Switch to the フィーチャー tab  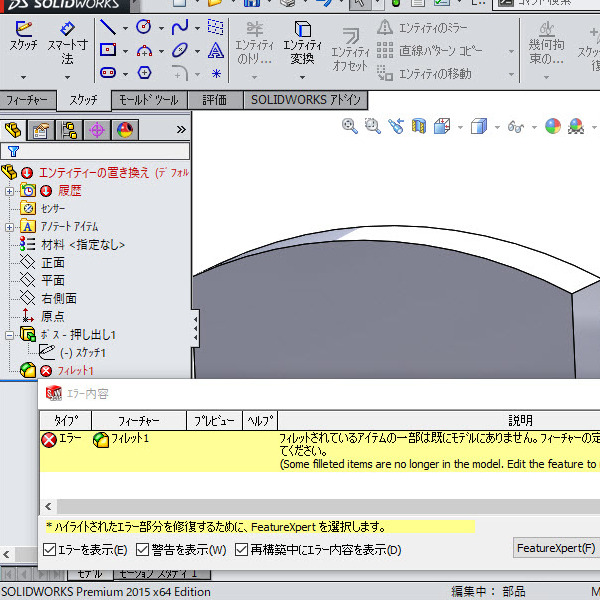click(27, 100)
